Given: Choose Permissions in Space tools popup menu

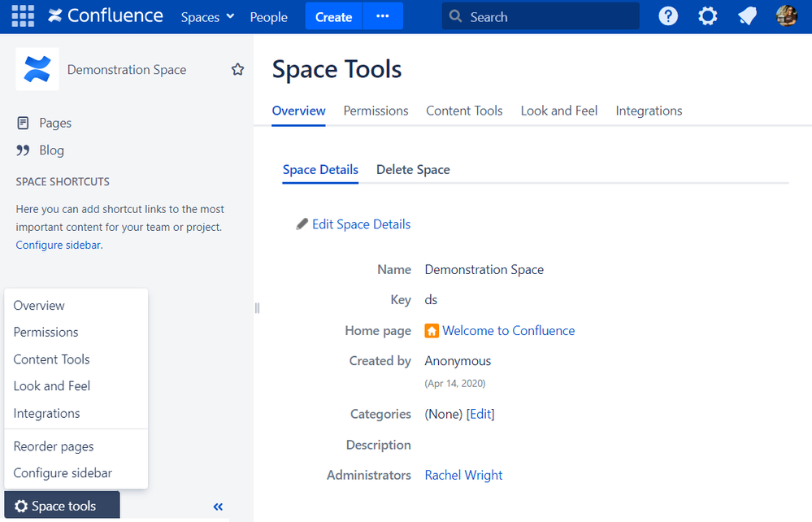Looking at the screenshot, I should [x=76, y=332].
